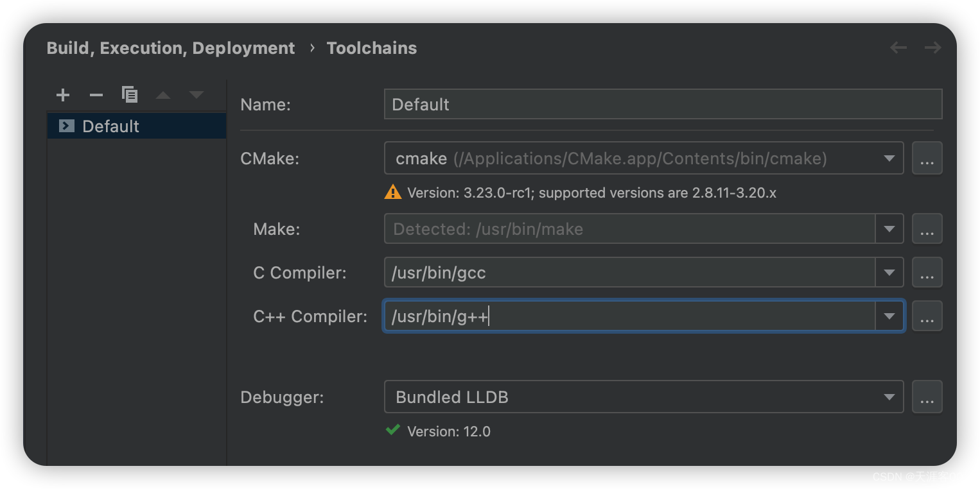The width and height of the screenshot is (980, 489).
Task: Open the C Compiler dropdown
Action: [889, 272]
